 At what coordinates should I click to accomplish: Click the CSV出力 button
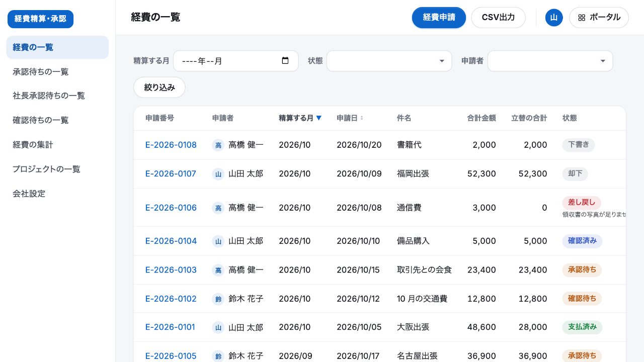[x=498, y=18]
